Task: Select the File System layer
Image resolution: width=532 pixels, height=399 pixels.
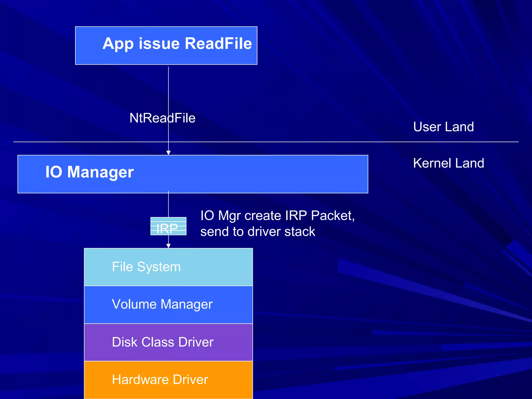Action: click(168, 267)
